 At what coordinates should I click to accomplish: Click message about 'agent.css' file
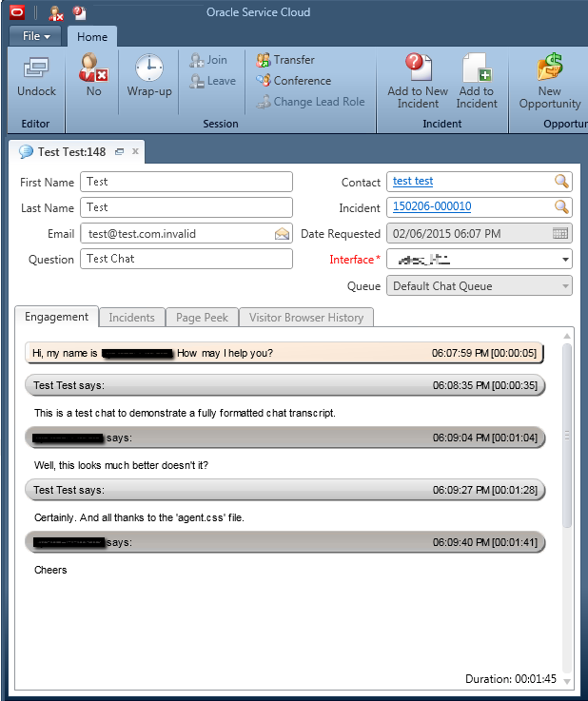(139, 517)
